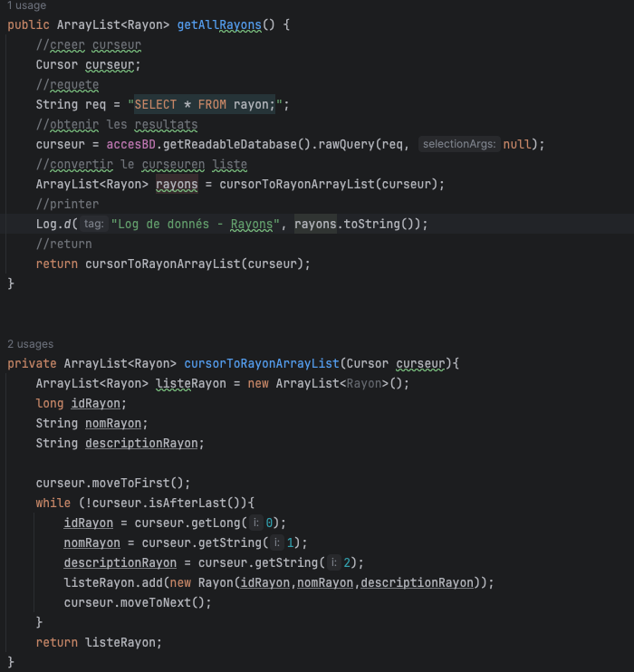This screenshot has width=634, height=672.
Task: Click the 'String nomRayon;' declaration
Action: coord(91,424)
